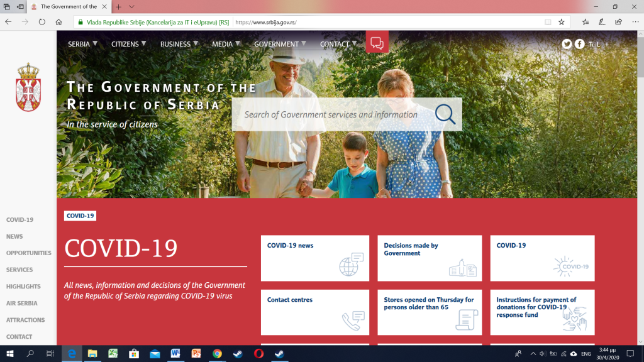
Task: Go to the browser home page
Action: (x=58, y=21)
